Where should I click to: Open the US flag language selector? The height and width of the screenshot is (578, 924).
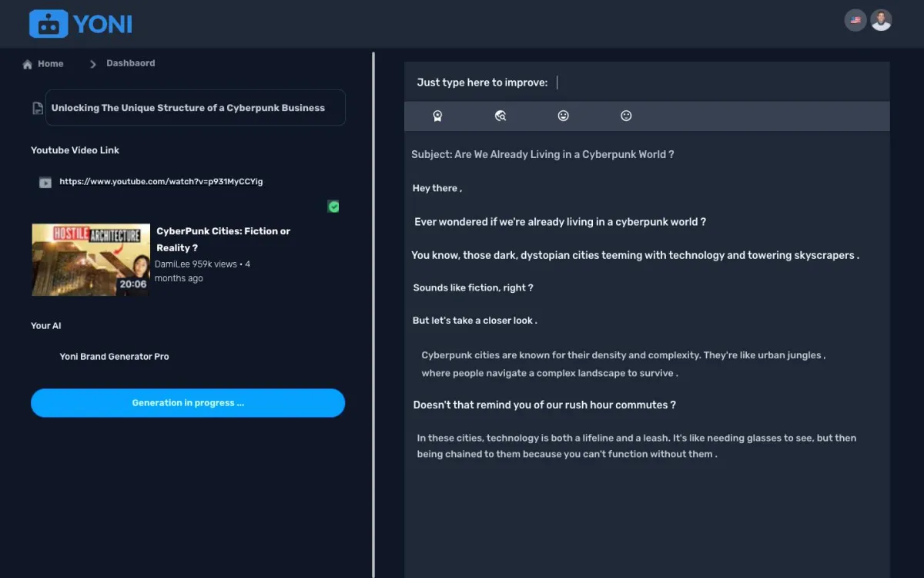point(855,20)
